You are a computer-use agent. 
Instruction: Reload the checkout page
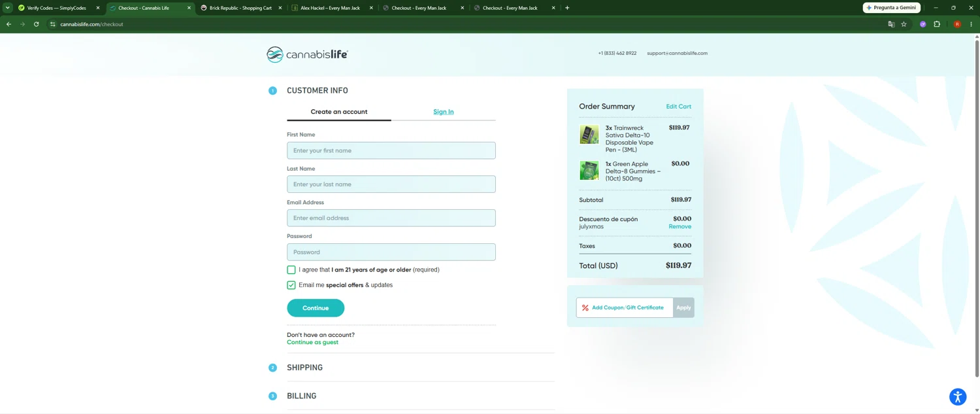[x=36, y=24]
